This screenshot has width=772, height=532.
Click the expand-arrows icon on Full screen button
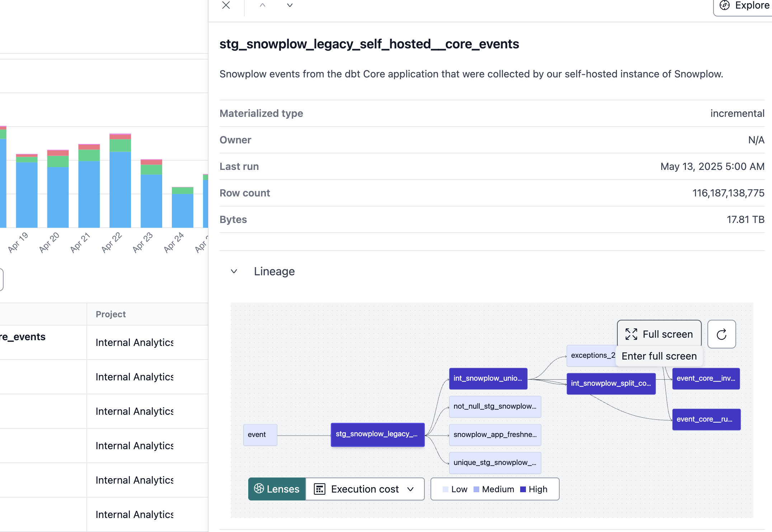coord(632,334)
